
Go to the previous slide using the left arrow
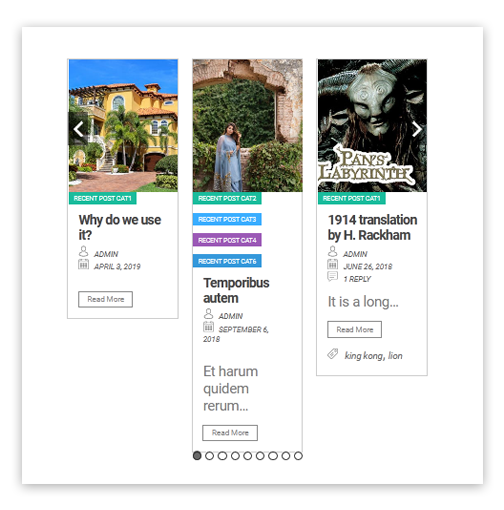[78, 129]
